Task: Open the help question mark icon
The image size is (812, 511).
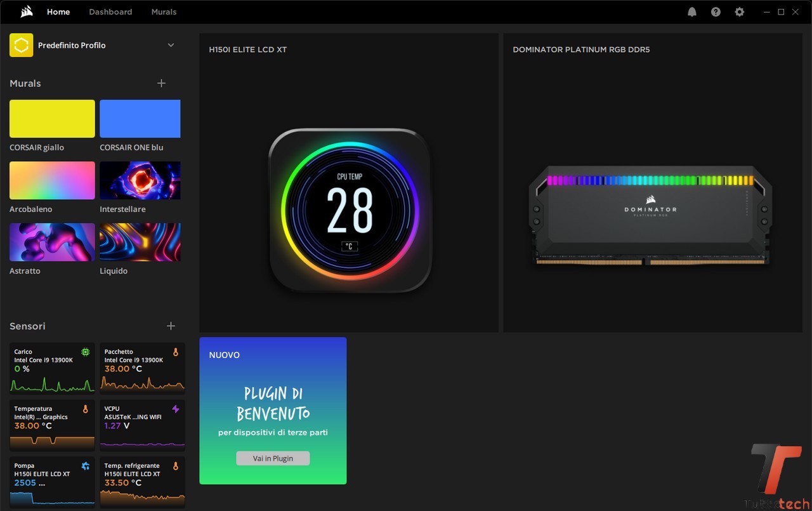Action: click(716, 12)
